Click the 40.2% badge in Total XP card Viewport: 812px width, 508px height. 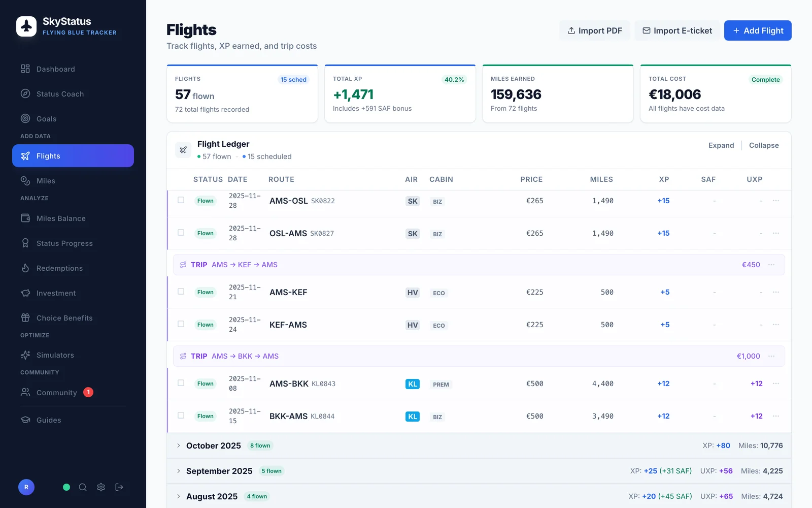pos(454,80)
